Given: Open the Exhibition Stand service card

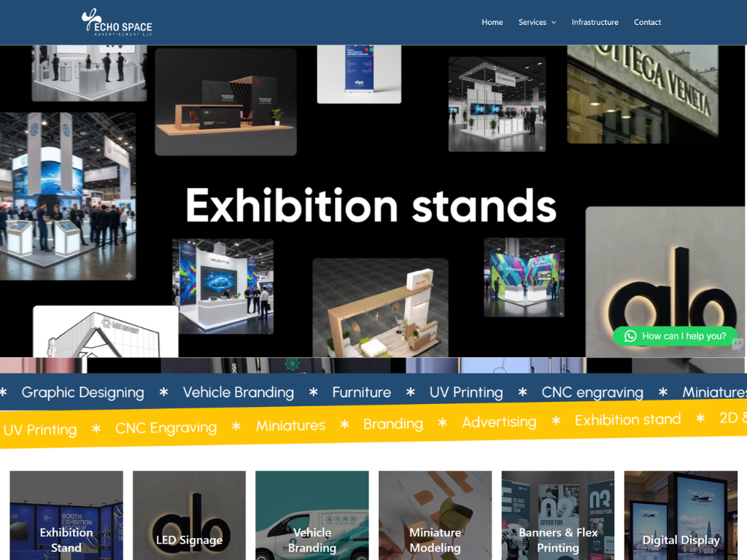Looking at the screenshot, I should pos(66,516).
